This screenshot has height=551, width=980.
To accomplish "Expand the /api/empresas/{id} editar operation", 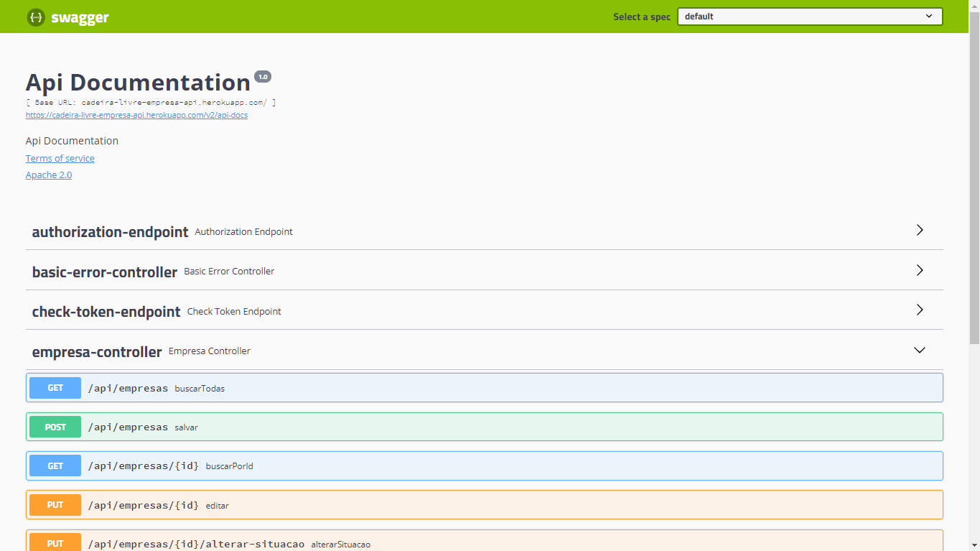I will pyautogui.click(x=485, y=505).
